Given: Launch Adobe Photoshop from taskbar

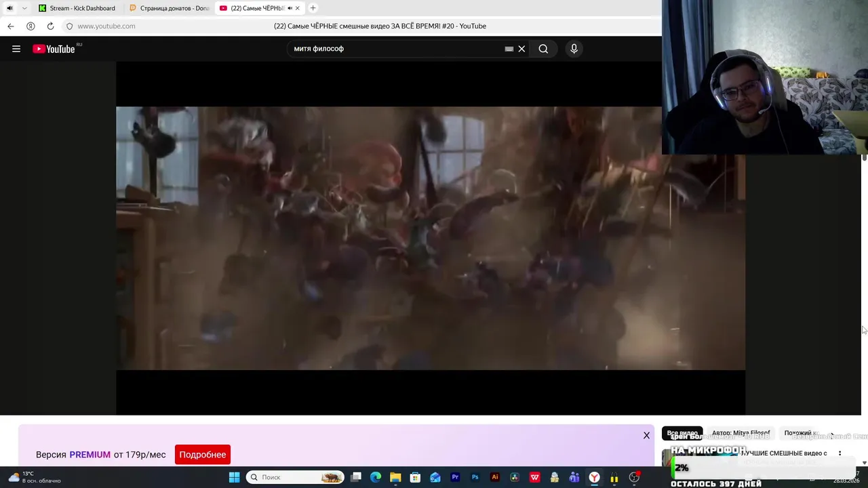Looking at the screenshot, I should pyautogui.click(x=475, y=477).
